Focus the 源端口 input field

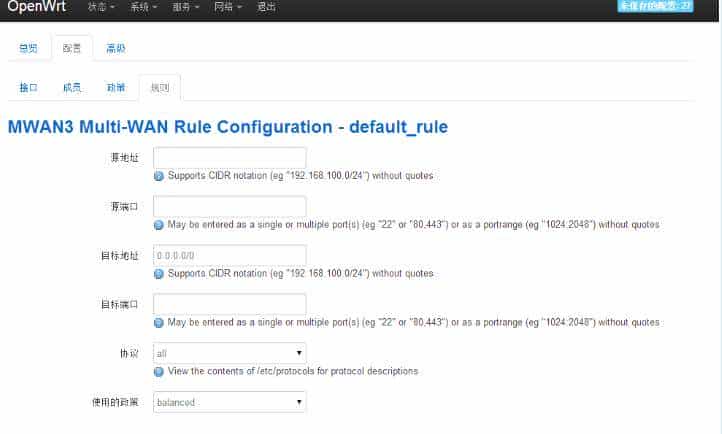coord(229,207)
